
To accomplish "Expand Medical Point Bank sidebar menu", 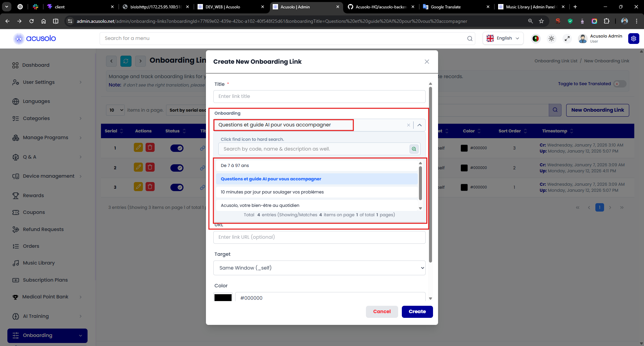I will click(47, 297).
